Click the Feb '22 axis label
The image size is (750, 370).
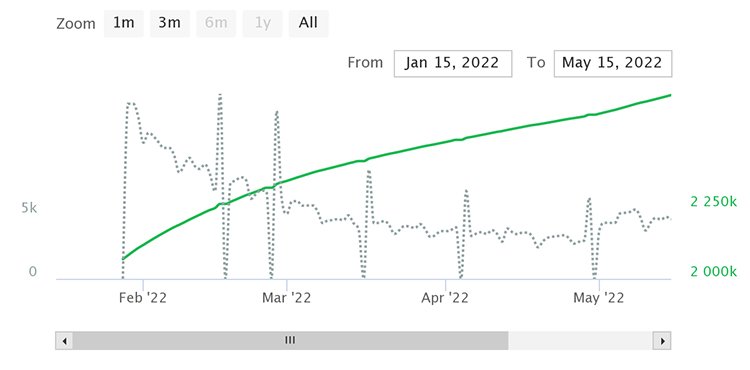(x=143, y=298)
